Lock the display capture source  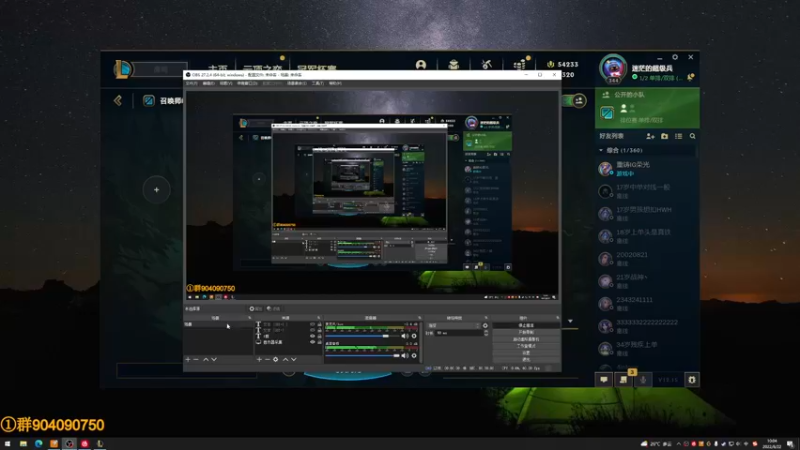click(x=319, y=342)
